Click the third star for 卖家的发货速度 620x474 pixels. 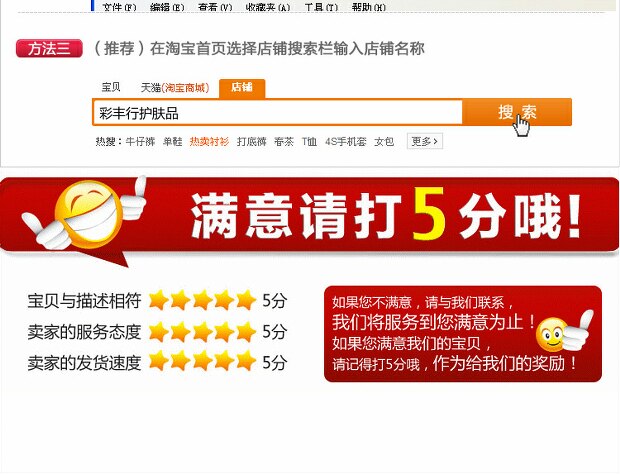pos(202,361)
